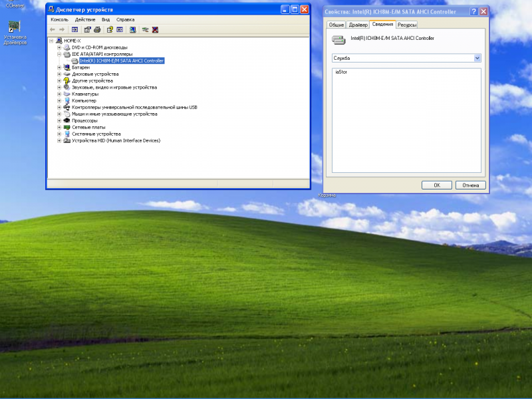Click OK in the Свойства dialog
This screenshot has height=399, width=532.
437,186
